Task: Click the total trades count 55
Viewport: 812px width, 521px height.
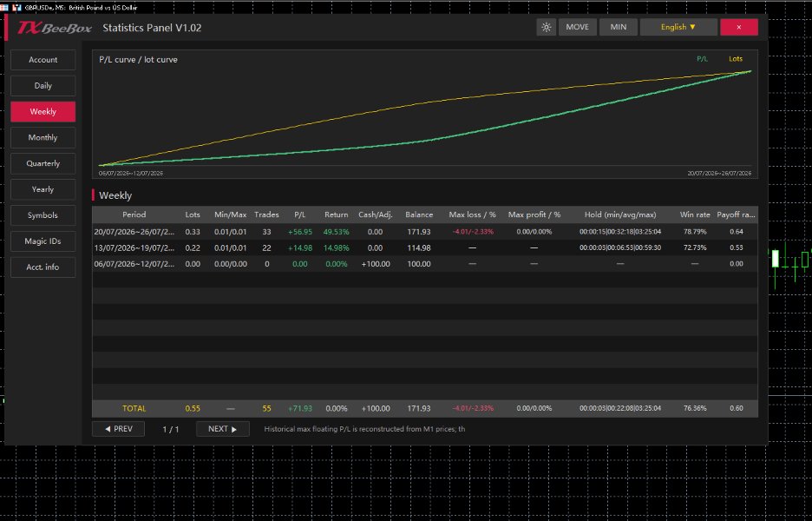Action: click(x=266, y=408)
